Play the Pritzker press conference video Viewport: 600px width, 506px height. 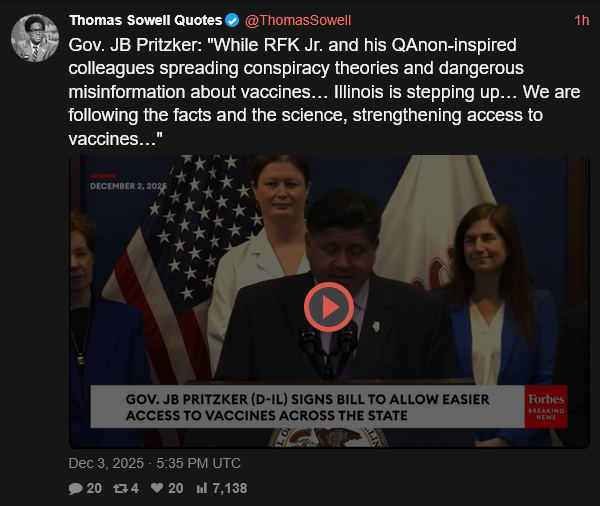(329, 307)
